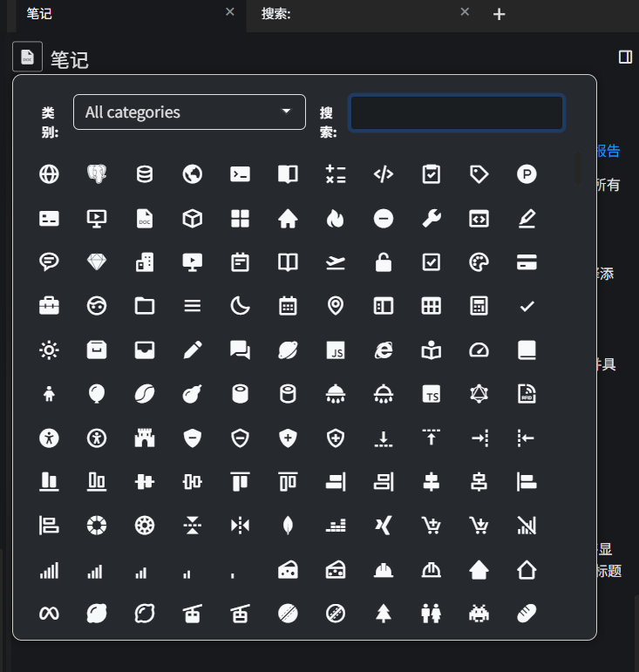Pick the space invader alien icon
This screenshot has width=639, height=672.
479,613
